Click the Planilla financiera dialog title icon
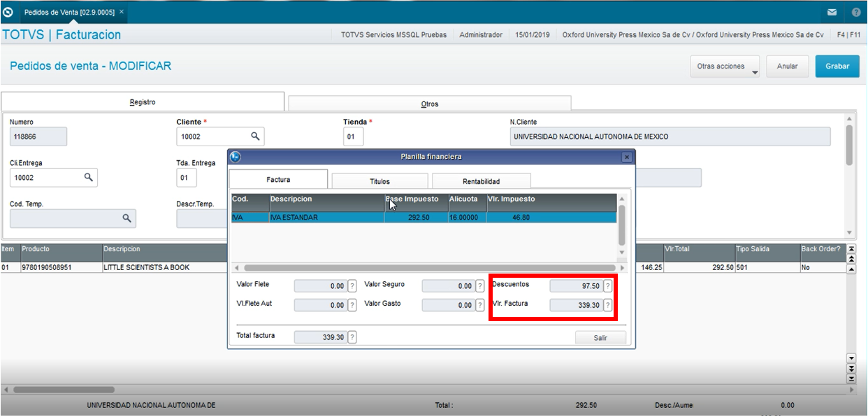 pyautogui.click(x=236, y=157)
